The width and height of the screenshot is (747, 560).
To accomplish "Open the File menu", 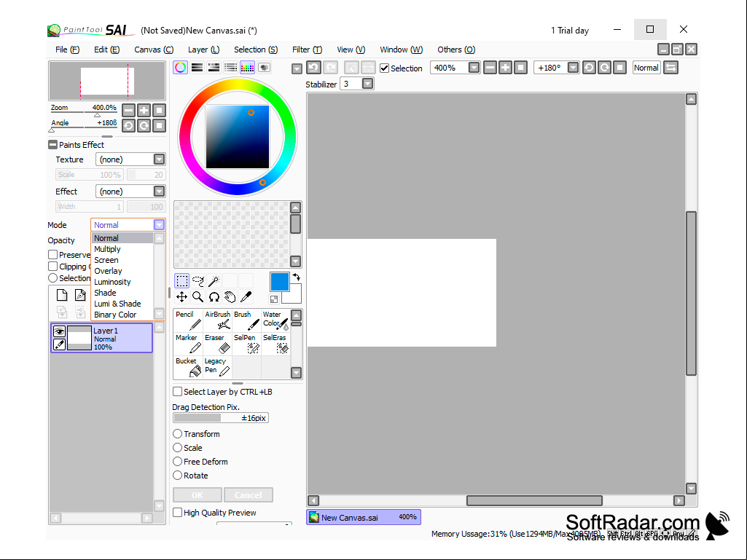I will (67, 50).
